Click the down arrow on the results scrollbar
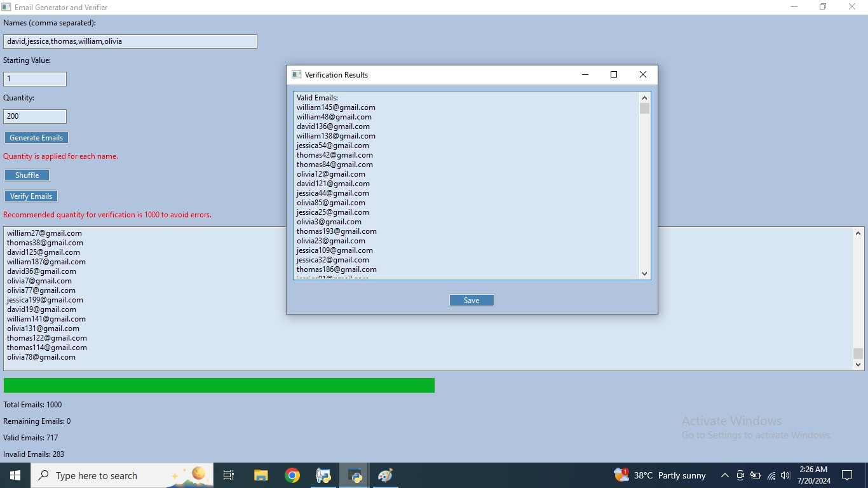The image size is (868, 488). 644,273
